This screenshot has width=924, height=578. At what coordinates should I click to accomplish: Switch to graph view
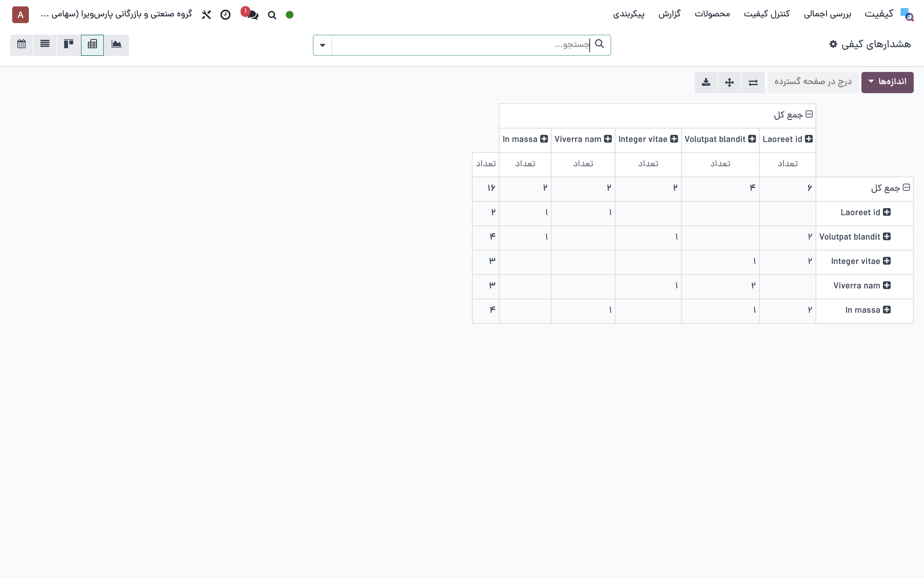[x=116, y=45]
